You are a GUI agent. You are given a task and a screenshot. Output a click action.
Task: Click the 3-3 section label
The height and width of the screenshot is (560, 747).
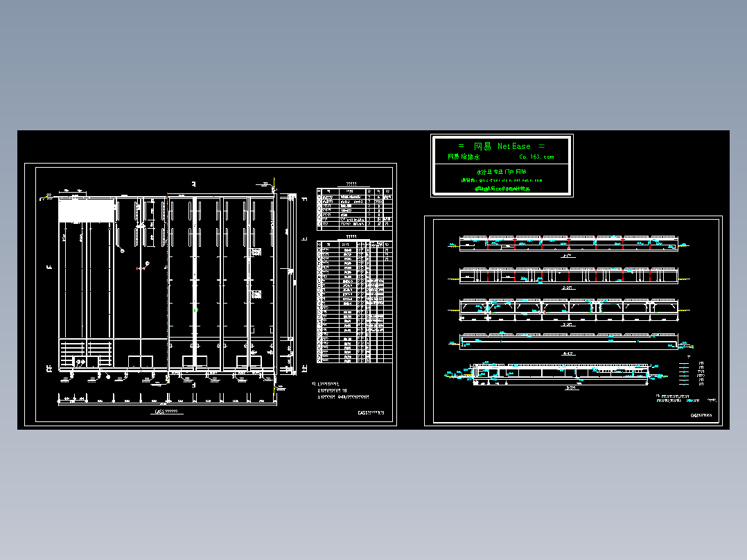567,324
